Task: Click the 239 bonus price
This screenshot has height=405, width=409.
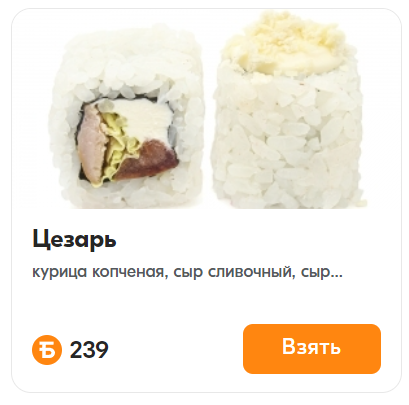Action: point(89,350)
